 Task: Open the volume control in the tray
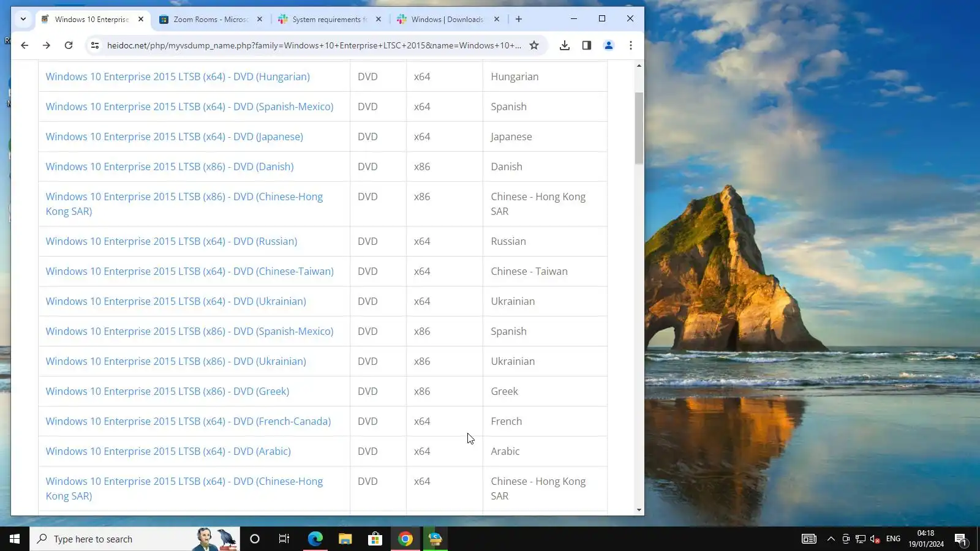pyautogui.click(x=875, y=539)
